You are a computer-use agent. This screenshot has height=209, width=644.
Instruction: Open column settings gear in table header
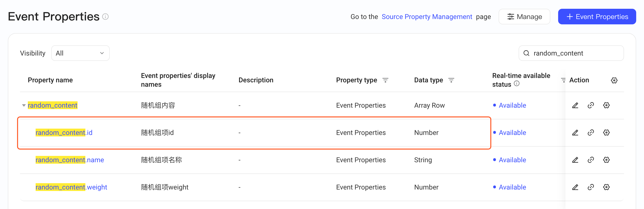pos(614,80)
